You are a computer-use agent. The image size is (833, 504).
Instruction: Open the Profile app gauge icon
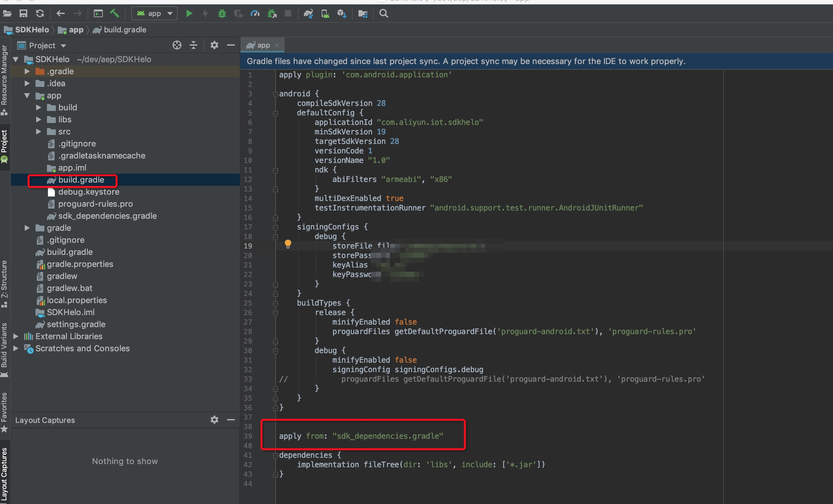(255, 14)
